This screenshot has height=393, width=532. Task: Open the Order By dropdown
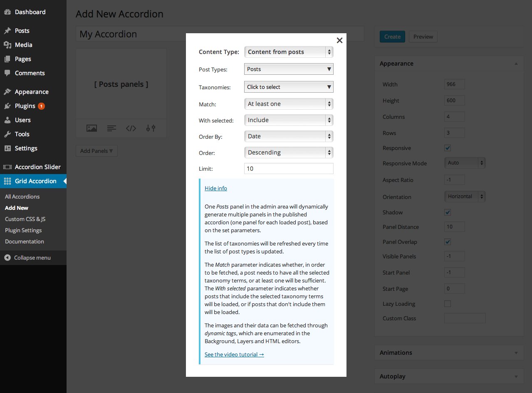(x=289, y=136)
